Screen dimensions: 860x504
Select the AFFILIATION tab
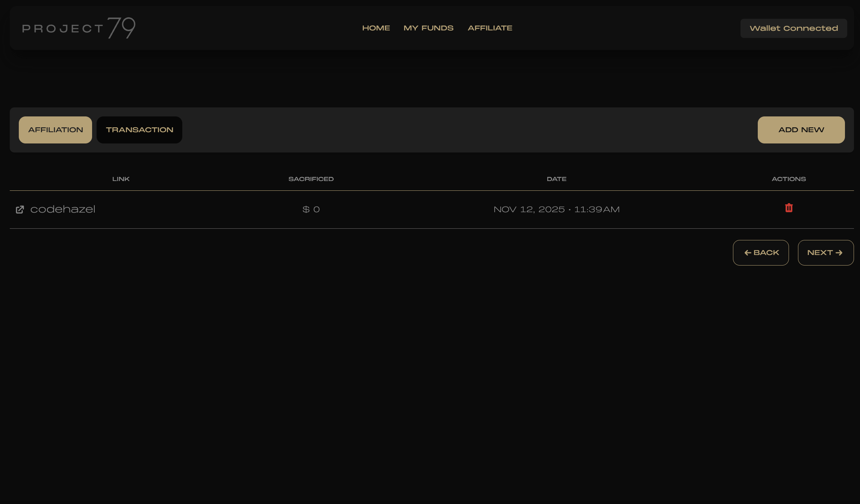[x=55, y=130]
